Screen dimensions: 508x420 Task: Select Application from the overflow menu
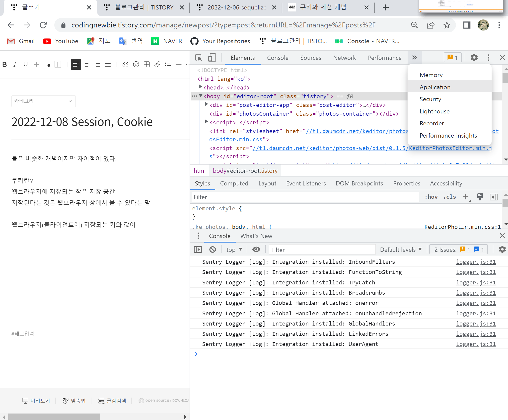pyautogui.click(x=435, y=87)
